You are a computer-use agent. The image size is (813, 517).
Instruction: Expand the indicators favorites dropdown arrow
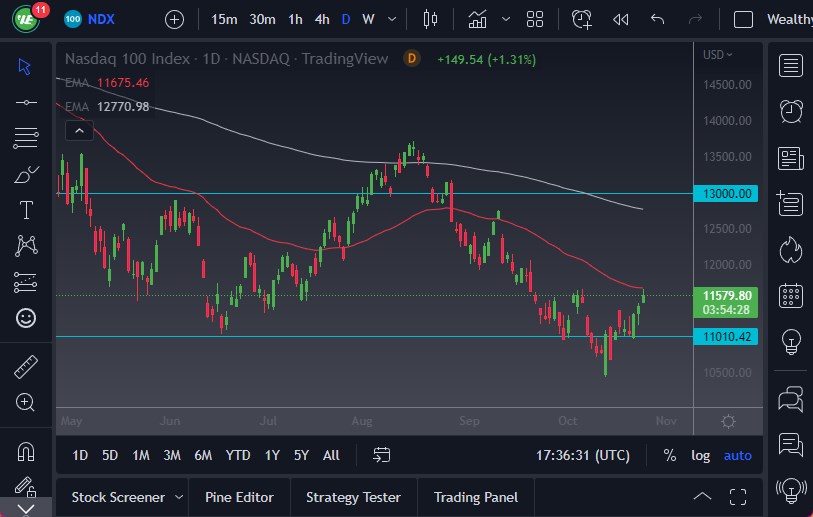[x=506, y=20]
